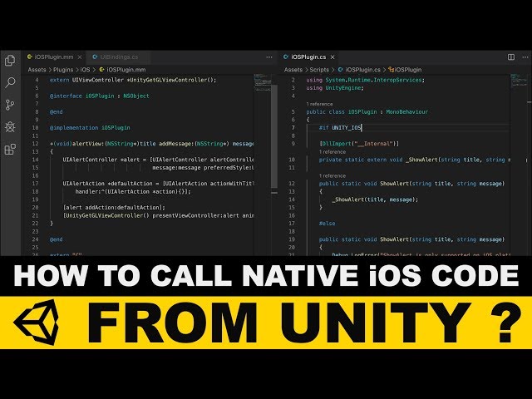
Task: Click '1 reference' CodeLens above _ShowAlert extern
Action: 332,151
